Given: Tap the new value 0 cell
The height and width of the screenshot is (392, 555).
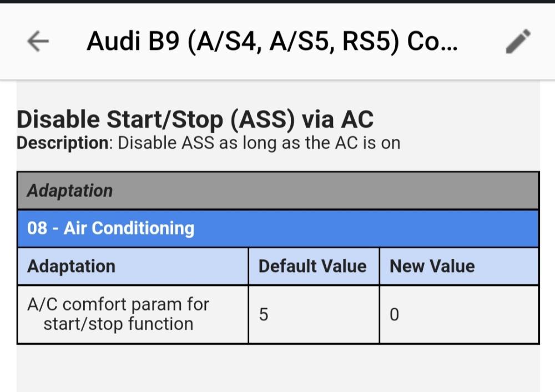Looking at the screenshot, I should [x=459, y=314].
